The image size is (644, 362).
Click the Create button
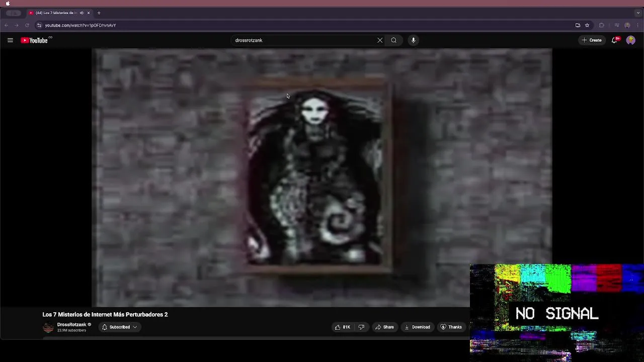tap(592, 40)
